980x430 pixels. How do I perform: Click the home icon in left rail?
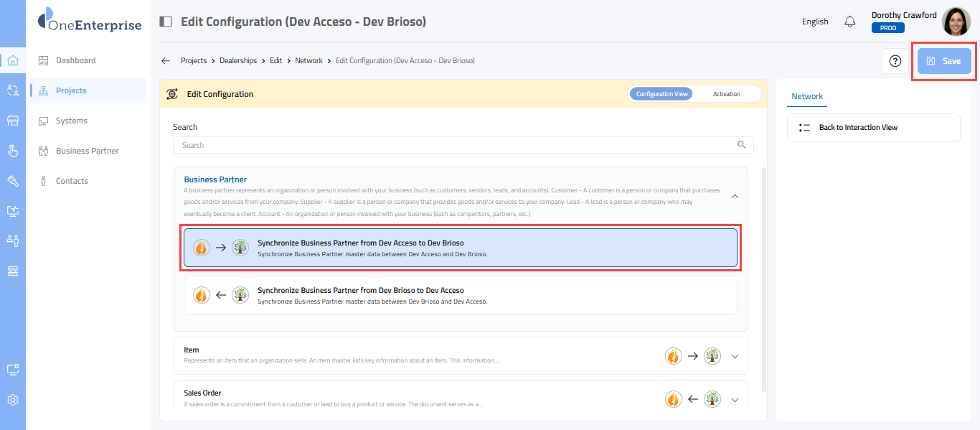(x=12, y=60)
